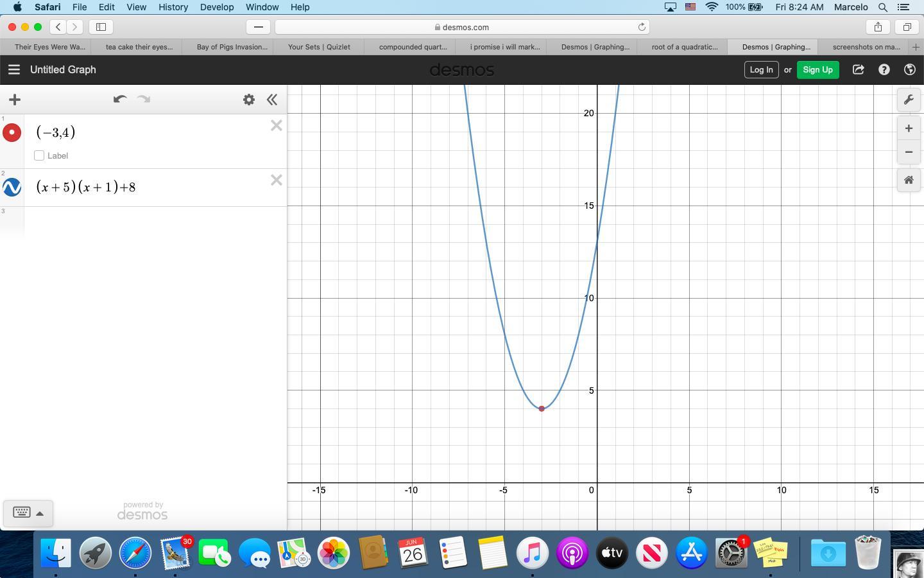Open Spotlight search in menu bar
The width and height of the screenshot is (924, 578).
point(883,7)
